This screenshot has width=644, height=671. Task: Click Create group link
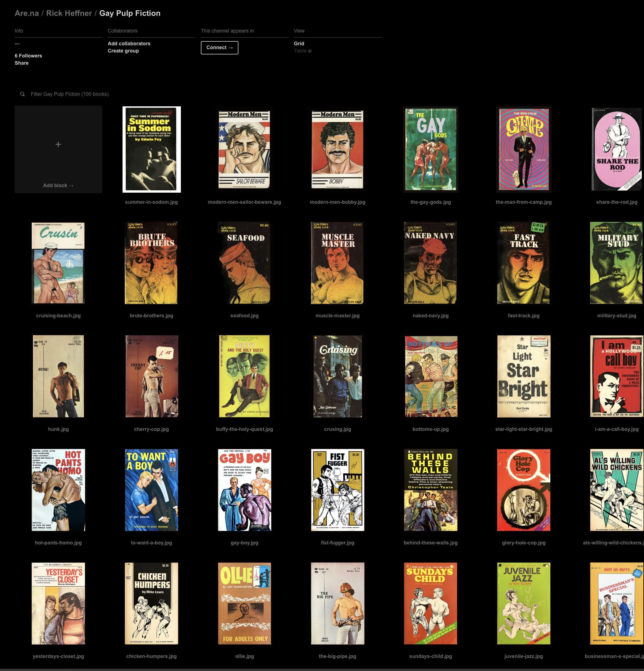(123, 51)
